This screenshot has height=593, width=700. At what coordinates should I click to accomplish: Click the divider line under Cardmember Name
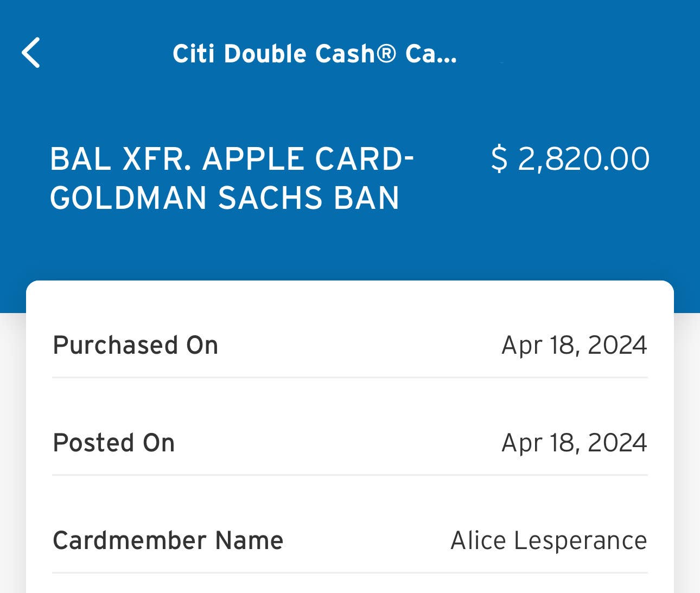coord(350,572)
